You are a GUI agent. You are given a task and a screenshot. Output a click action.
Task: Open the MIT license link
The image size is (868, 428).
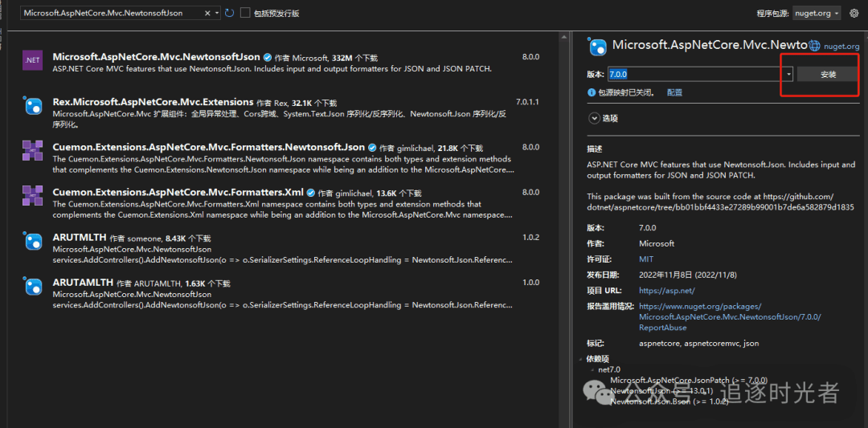point(646,259)
